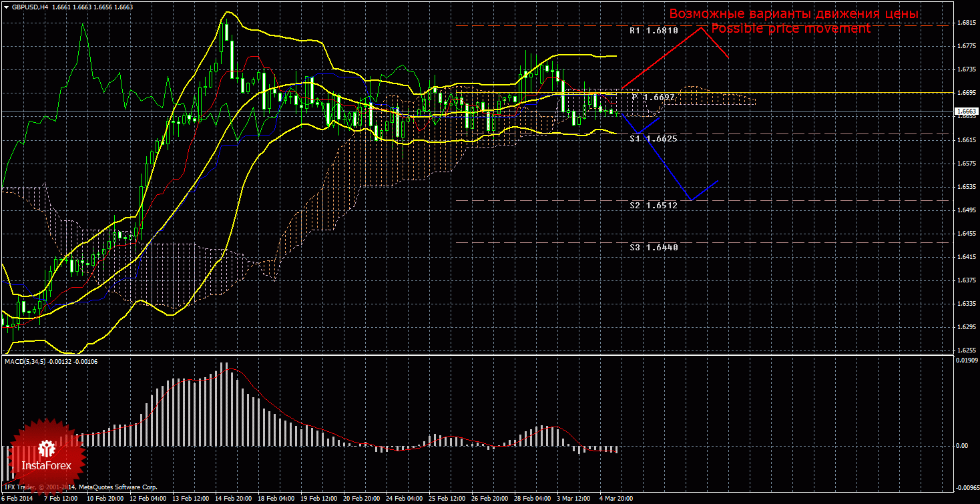This screenshot has height=504, width=980.
Task: Click the 4 Mar 20:00 time label
Action: pos(618,498)
